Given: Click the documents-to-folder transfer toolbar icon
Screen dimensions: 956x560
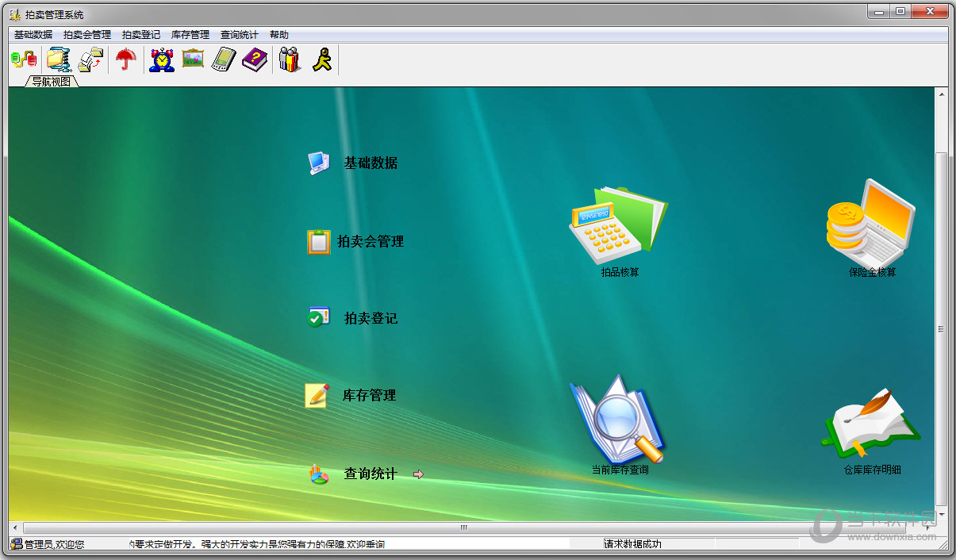Looking at the screenshot, I should (90, 59).
